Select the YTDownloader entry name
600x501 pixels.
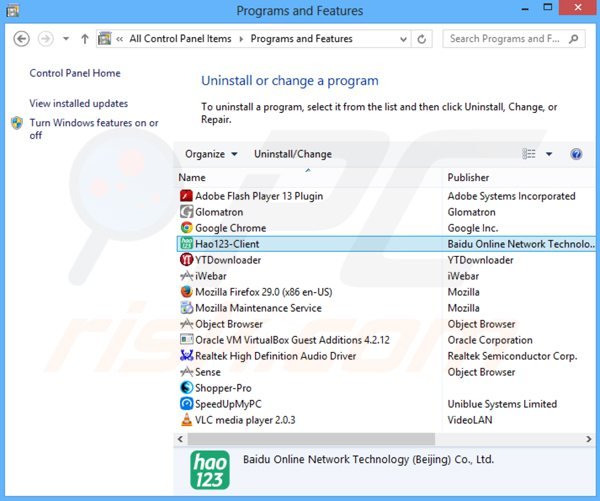228,260
